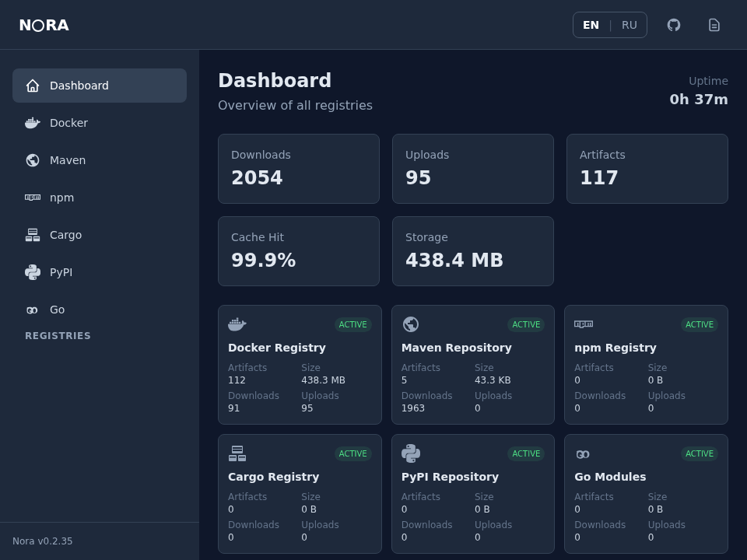The width and height of the screenshot is (747, 560).
Task: Click the documentation icon in top bar
Action: tap(714, 25)
